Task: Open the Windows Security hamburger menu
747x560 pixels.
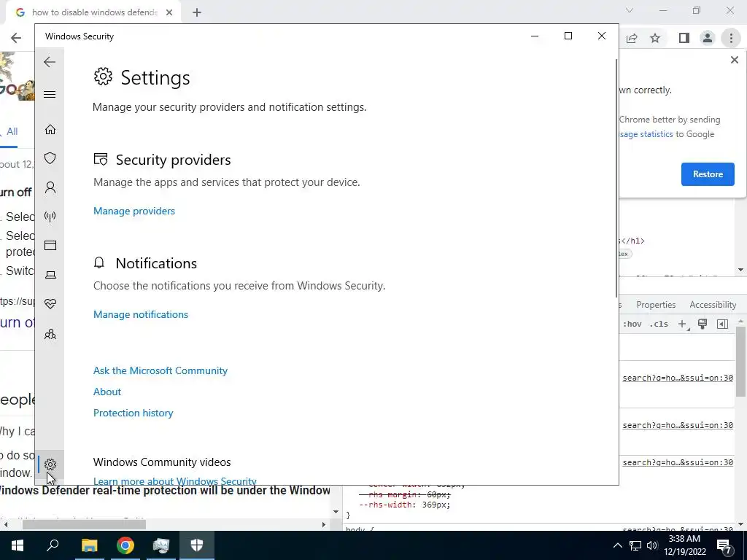Action: pos(50,94)
